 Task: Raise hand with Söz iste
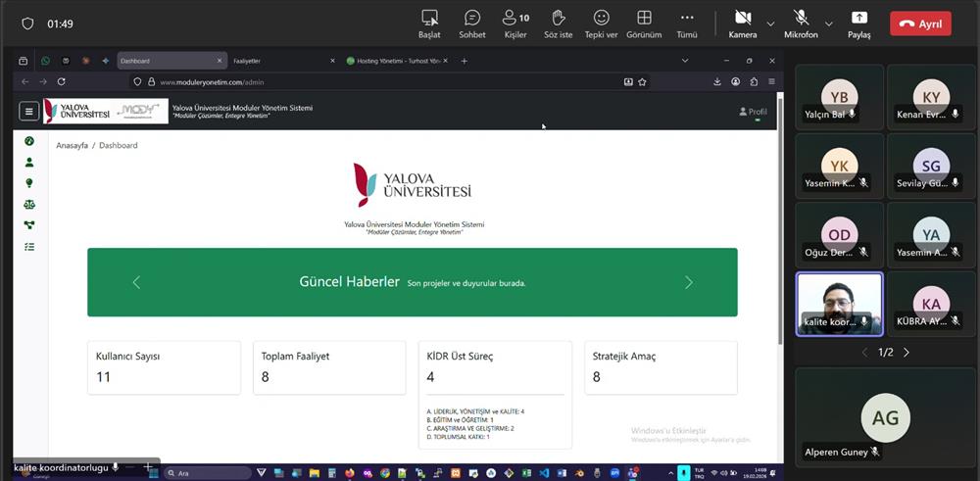[559, 24]
